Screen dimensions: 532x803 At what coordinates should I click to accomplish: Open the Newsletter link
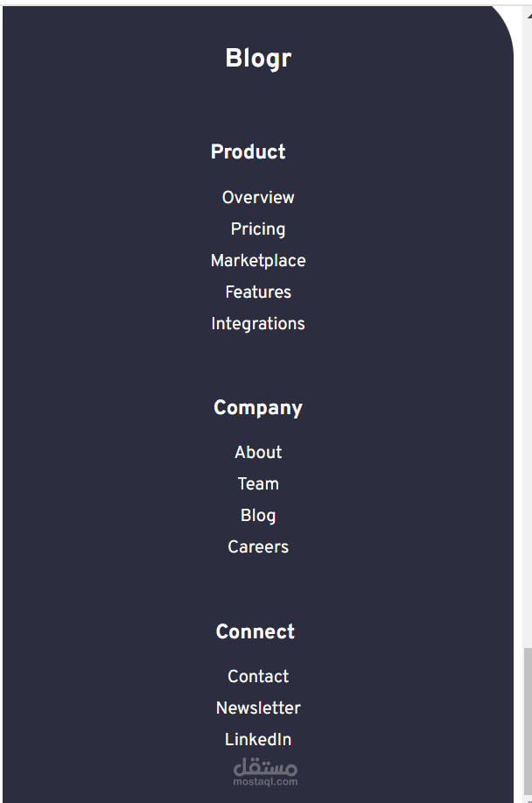tap(258, 708)
